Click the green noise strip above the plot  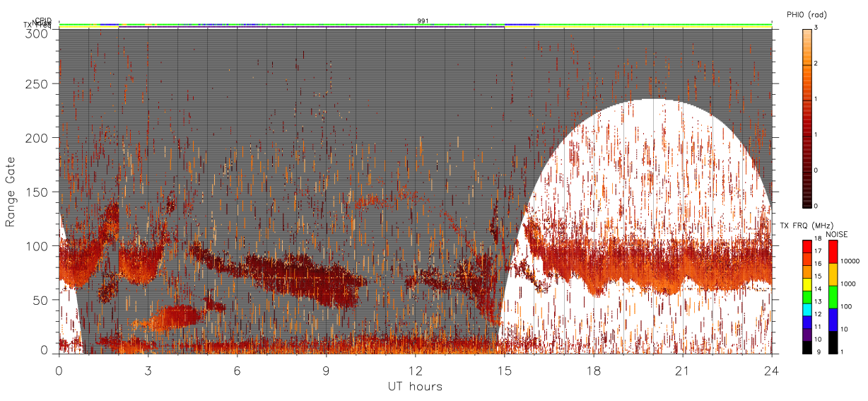click(x=416, y=25)
